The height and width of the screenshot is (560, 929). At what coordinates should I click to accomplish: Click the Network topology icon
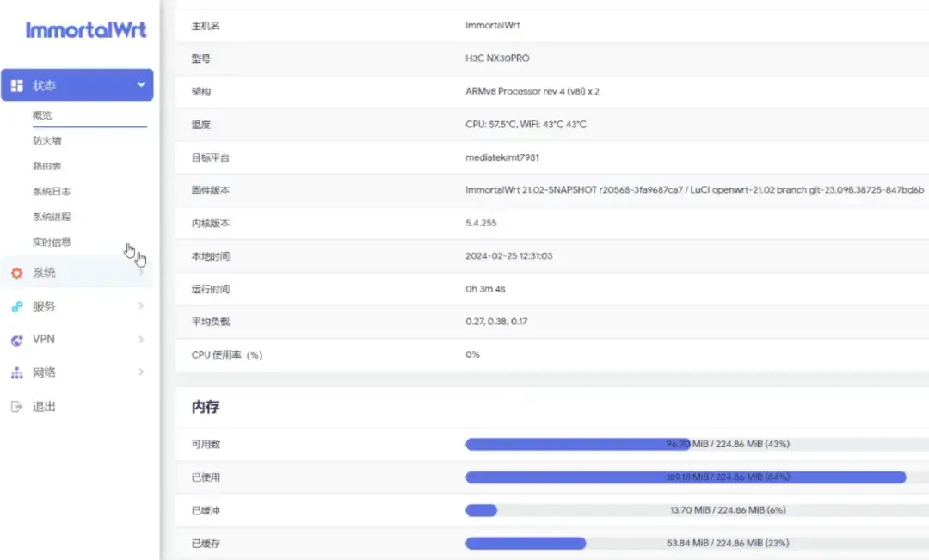[x=16, y=373]
